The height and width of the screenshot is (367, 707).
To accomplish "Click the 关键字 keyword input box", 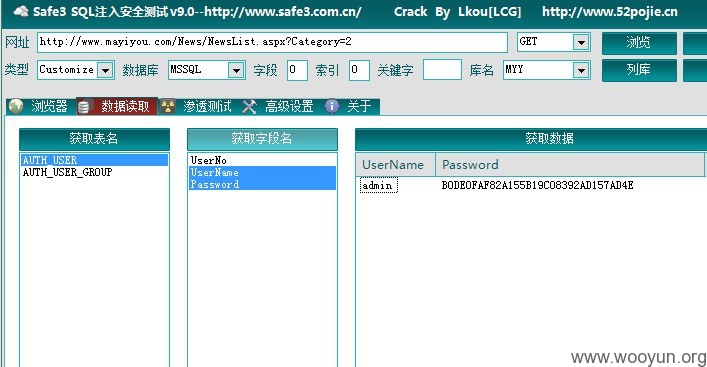I will pos(442,70).
